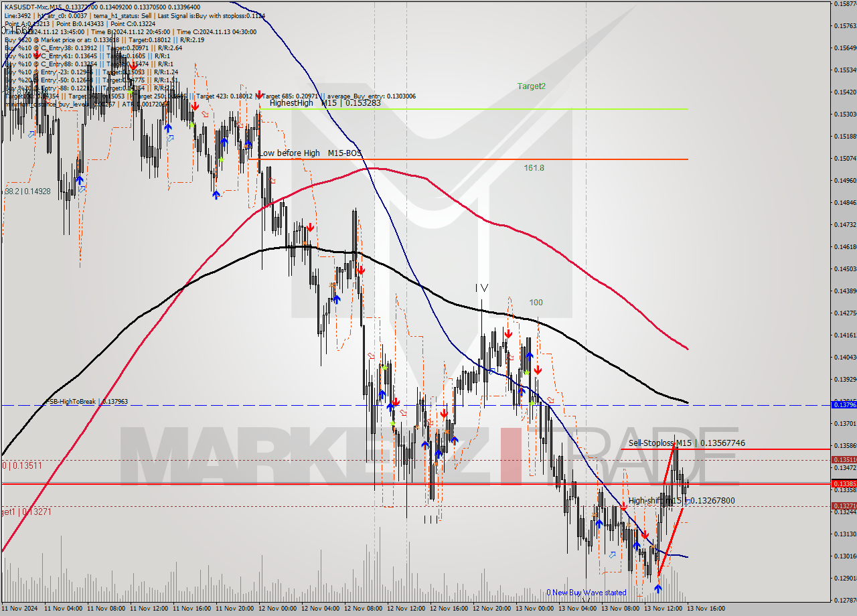Click the 0.14043 price axis label

coord(845,357)
